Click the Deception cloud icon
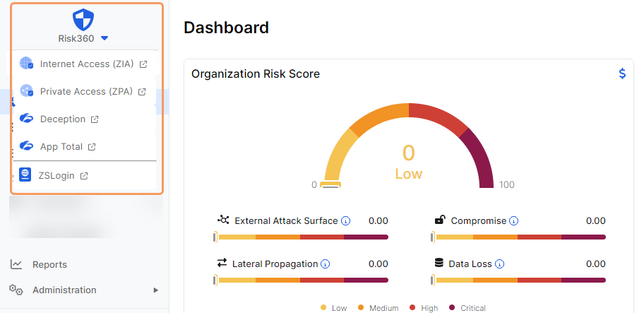 (26, 119)
